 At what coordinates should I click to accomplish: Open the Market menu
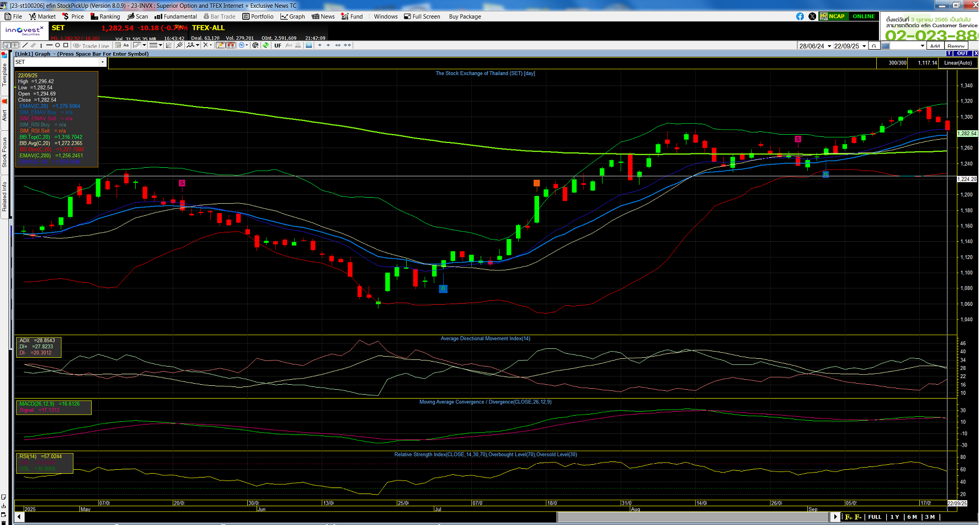click(42, 17)
